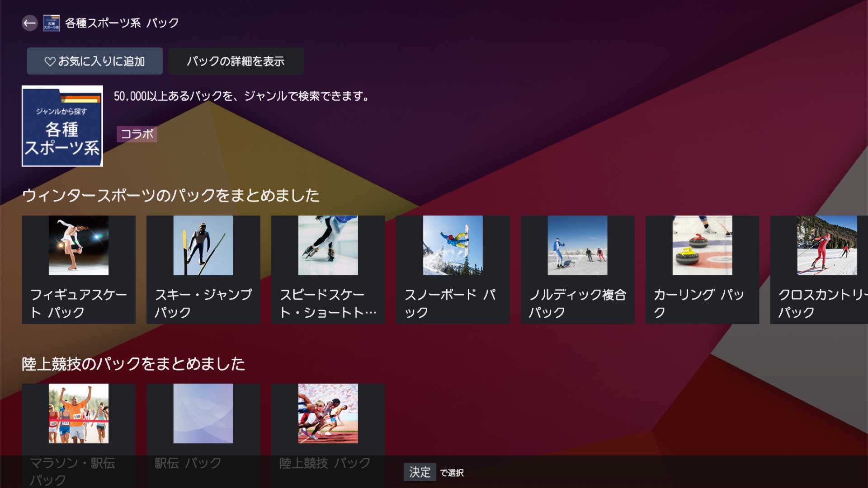
Task: Add pack to favorites with heart button
Action: point(94,61)
